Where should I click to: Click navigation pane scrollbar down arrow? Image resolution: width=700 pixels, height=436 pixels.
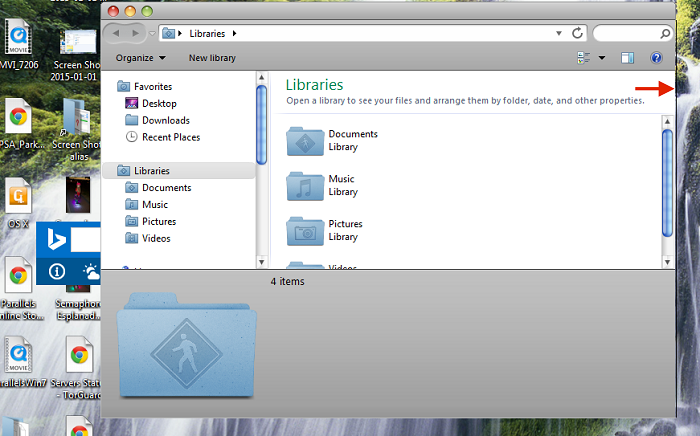262,262
